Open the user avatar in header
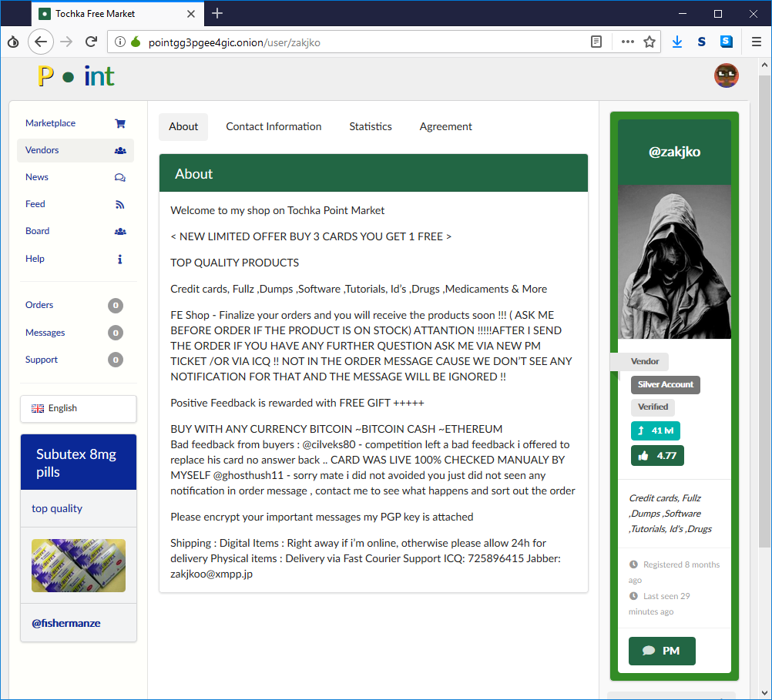Image resolution: width=772 pixels, height=700 pixels. coord(727,75)
